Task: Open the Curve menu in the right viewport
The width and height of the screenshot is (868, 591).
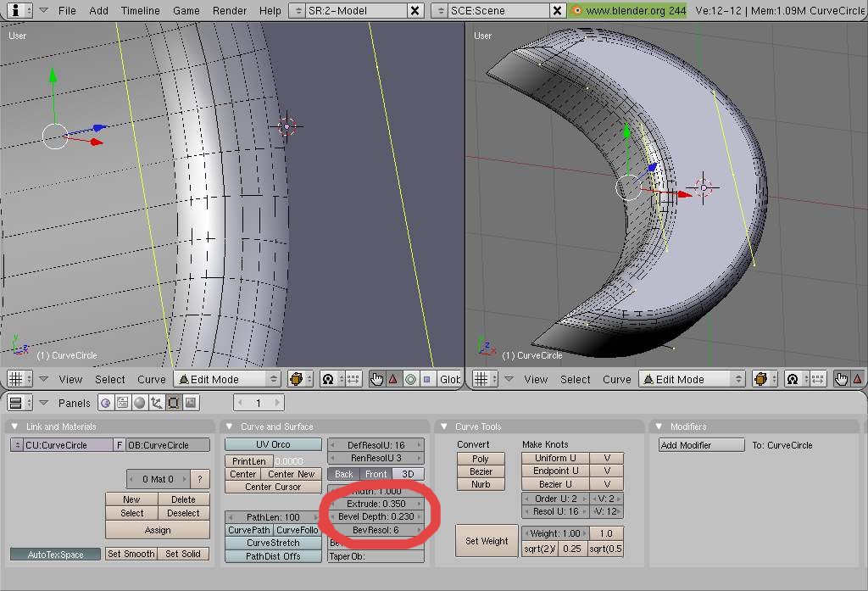Action: (616, 379)
